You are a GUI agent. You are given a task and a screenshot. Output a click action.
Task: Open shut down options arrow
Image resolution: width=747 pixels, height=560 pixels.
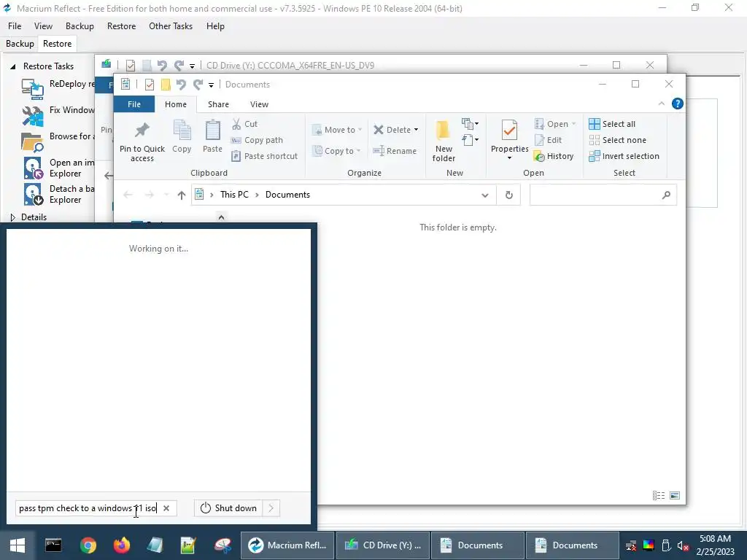271,508
